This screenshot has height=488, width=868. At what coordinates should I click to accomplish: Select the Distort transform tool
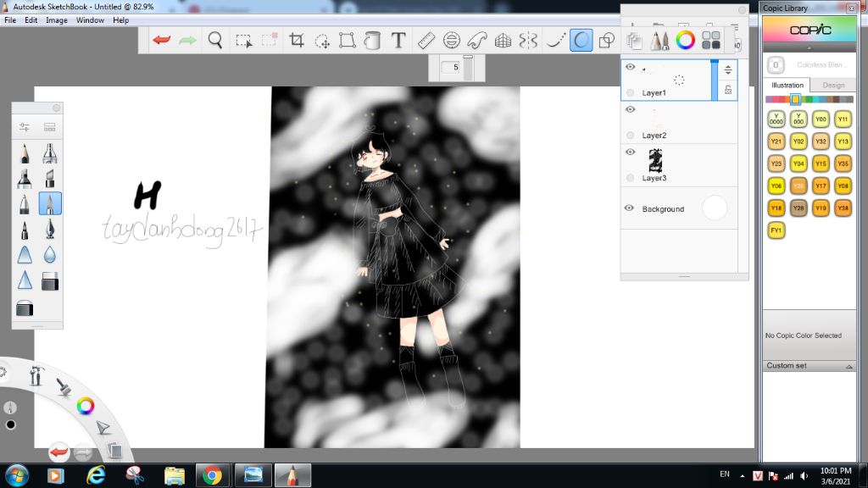tap(347, 40)
